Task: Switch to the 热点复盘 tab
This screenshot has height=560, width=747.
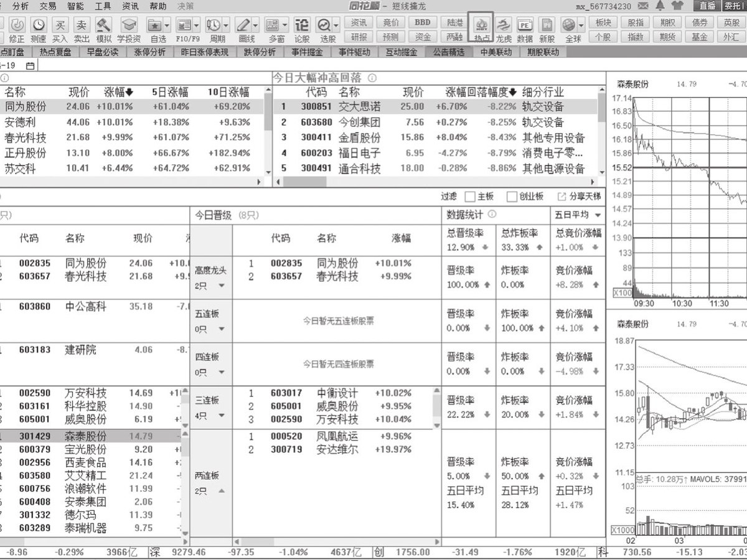Action: [x=56, y=52]
